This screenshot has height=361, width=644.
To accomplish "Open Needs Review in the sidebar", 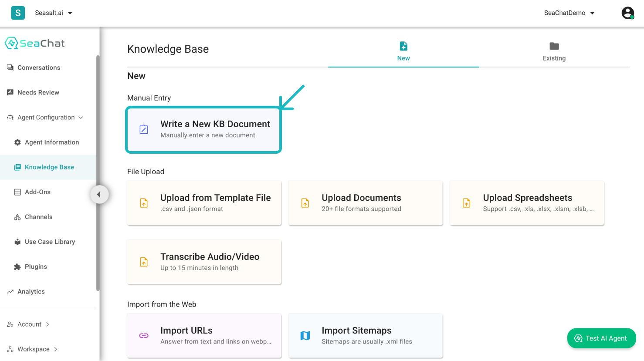I will pos(38,92).
